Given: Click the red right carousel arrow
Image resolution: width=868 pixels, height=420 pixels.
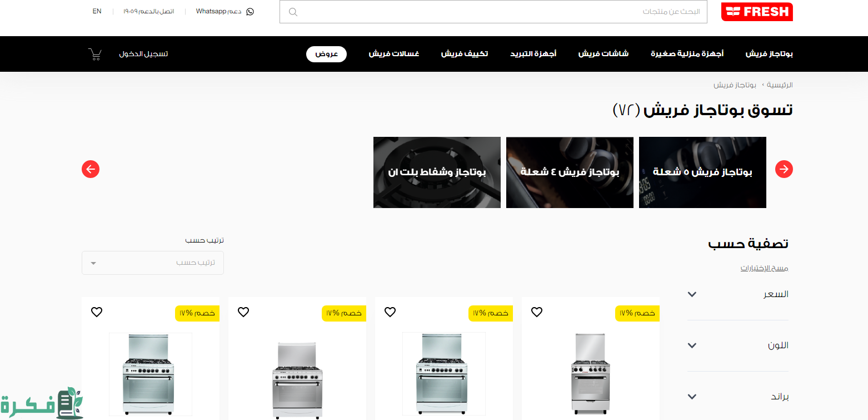Looking at the screenshot, I should click(x=784, y=169).
